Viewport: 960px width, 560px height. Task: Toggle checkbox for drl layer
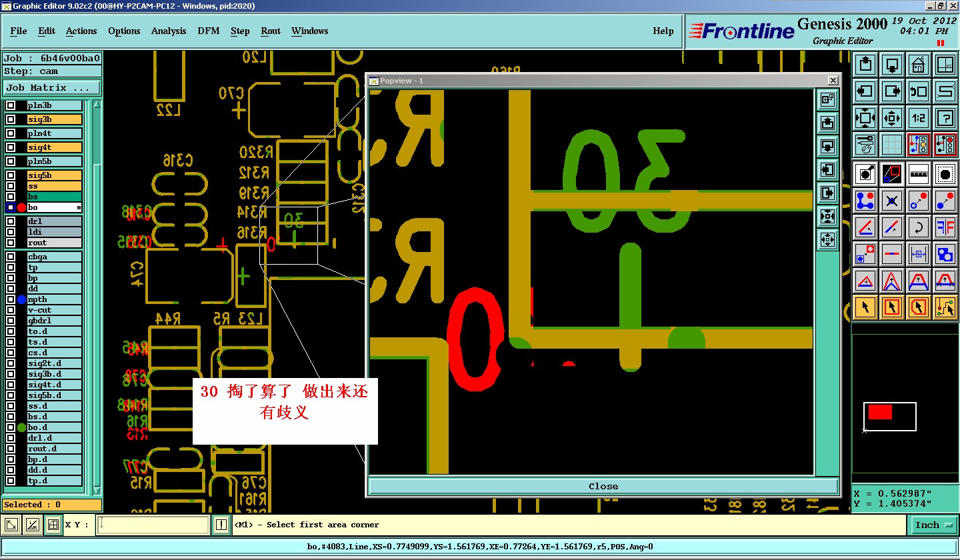11,221
